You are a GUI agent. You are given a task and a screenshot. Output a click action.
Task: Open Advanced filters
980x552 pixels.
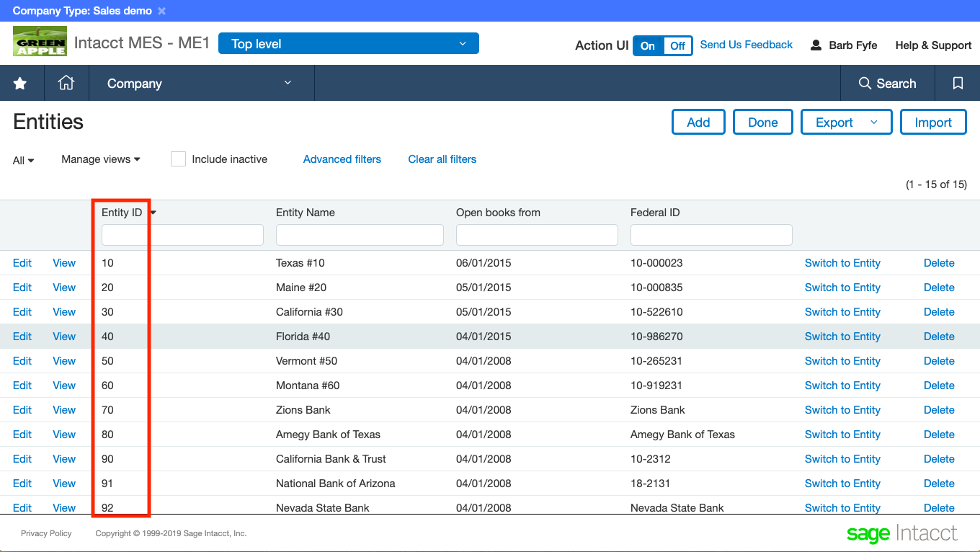click(x=342, y=159)
